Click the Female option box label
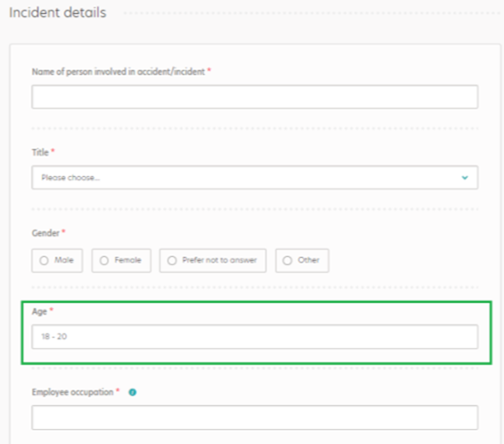504x444 pixels. click(128, 260)
